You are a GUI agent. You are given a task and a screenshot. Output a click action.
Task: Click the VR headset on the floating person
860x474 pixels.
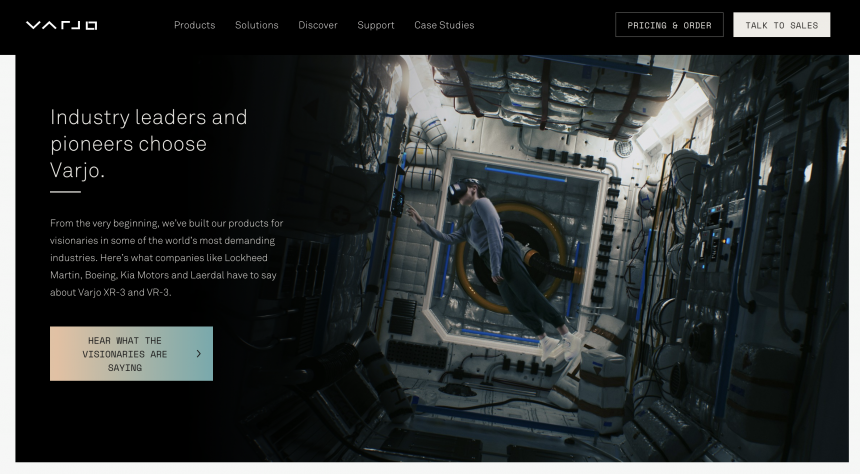470,187
